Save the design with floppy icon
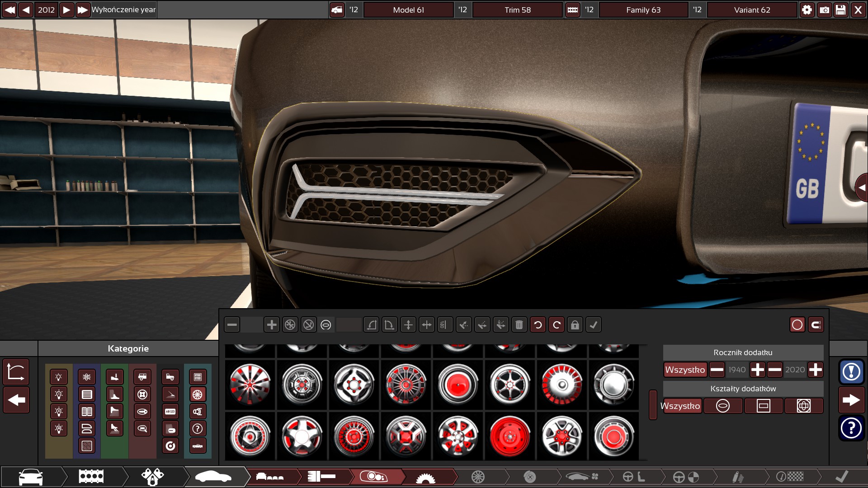This screenshot has height=488, width=868. [x=840, y=10]
